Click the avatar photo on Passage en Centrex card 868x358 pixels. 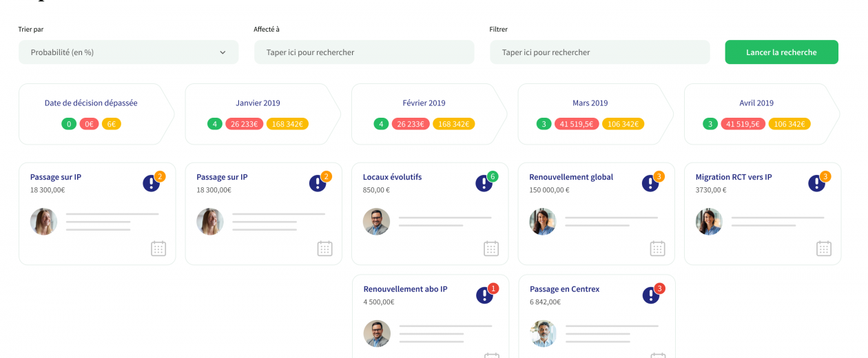point(544,333)
